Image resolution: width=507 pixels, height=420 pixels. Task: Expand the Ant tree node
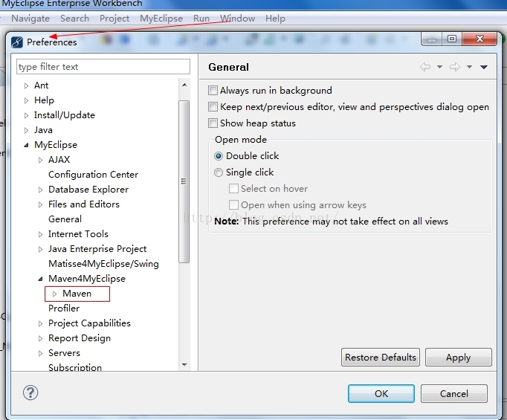coord(26,85)
